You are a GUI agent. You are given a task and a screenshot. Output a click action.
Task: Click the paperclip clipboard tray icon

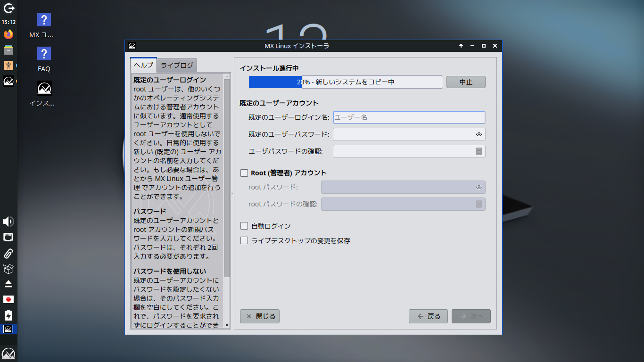8,254
